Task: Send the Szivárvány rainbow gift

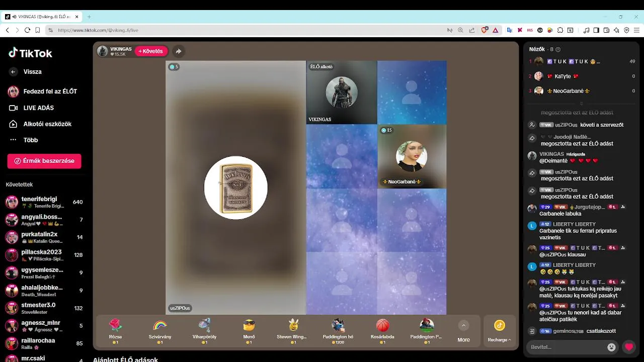Action: (159, 331)
